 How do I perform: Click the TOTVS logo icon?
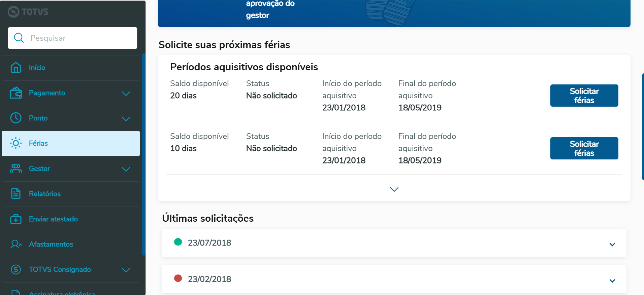[13, 12]
